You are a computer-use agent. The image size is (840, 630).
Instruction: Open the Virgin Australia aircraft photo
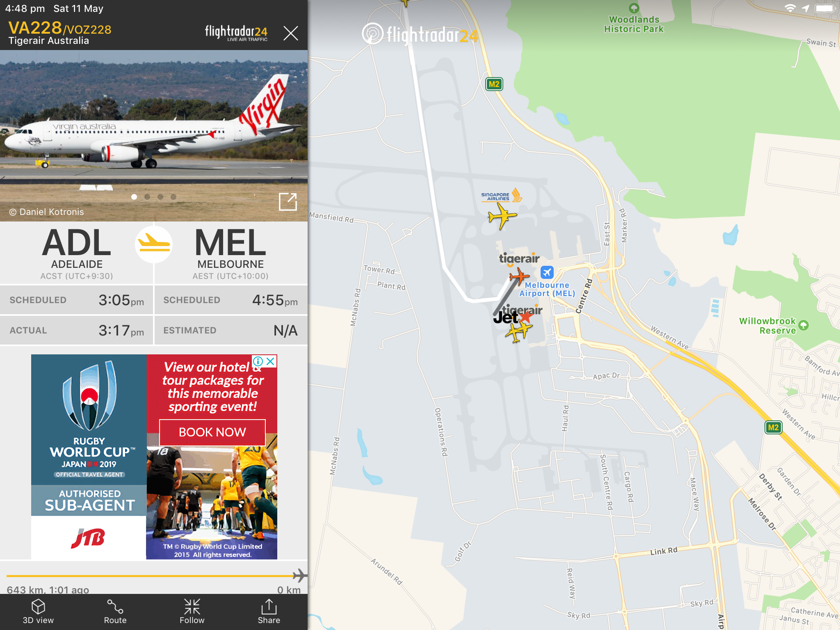click(154, 136)
